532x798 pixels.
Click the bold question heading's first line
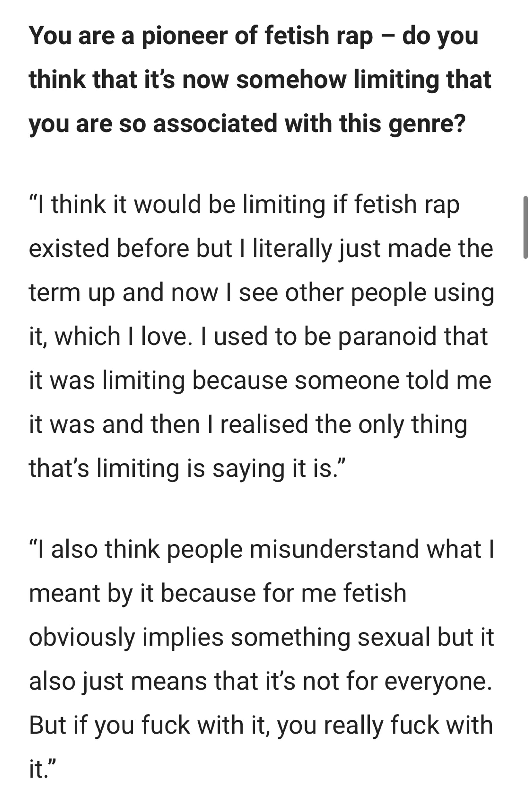coord(253,35)
